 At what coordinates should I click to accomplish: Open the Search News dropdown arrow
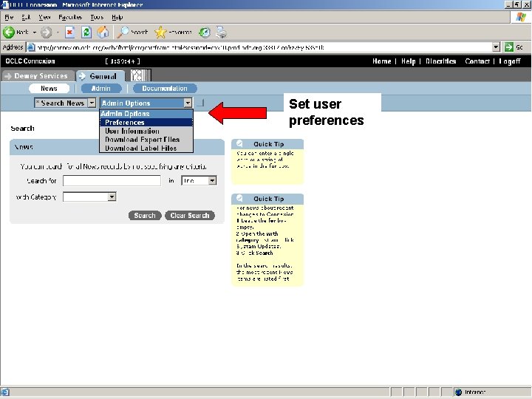point(92,103)
